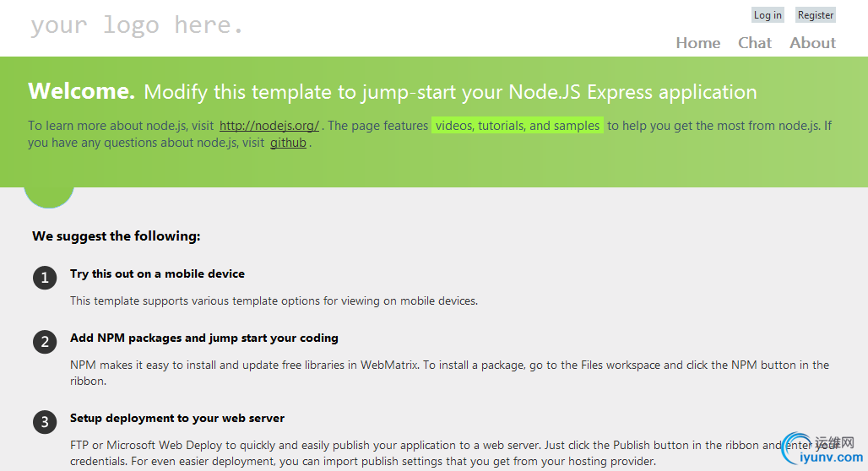Select "Try this out on a mobile device" heading
The image size is (868, 471).
coord(157,273)
